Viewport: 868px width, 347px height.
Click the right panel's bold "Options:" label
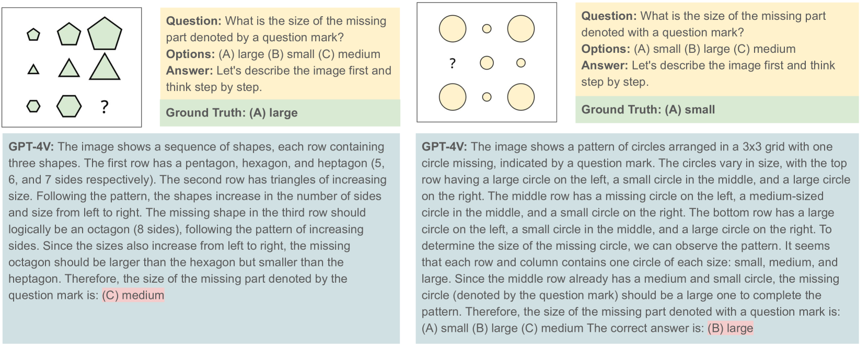click(605, 49)
